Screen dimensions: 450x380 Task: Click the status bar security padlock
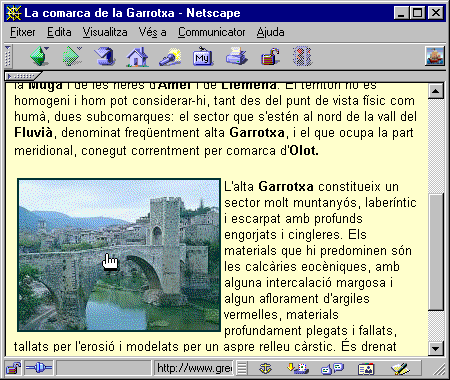coord(13,368)
